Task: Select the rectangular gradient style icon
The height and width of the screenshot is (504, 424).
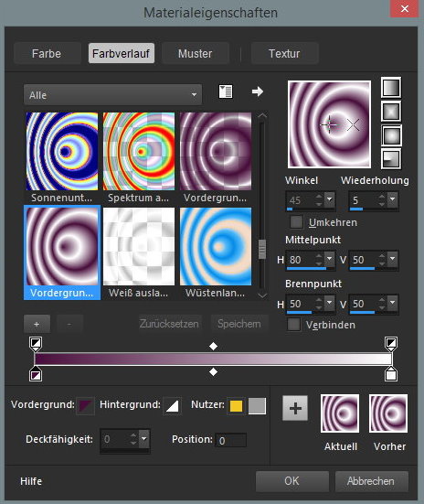Action: click(391, 112)
